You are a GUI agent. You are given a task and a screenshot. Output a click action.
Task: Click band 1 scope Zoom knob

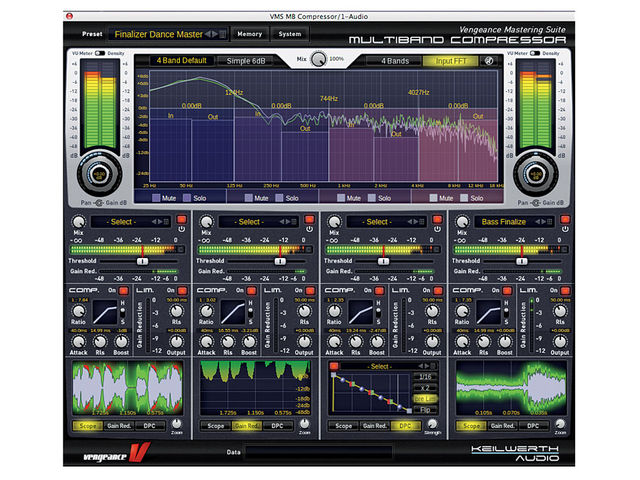[x=177, y=423]
